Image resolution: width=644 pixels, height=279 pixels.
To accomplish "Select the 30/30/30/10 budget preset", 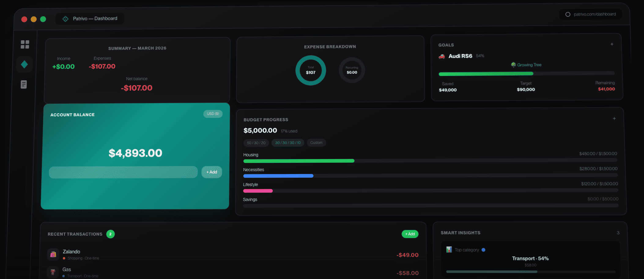I will 287,143.
